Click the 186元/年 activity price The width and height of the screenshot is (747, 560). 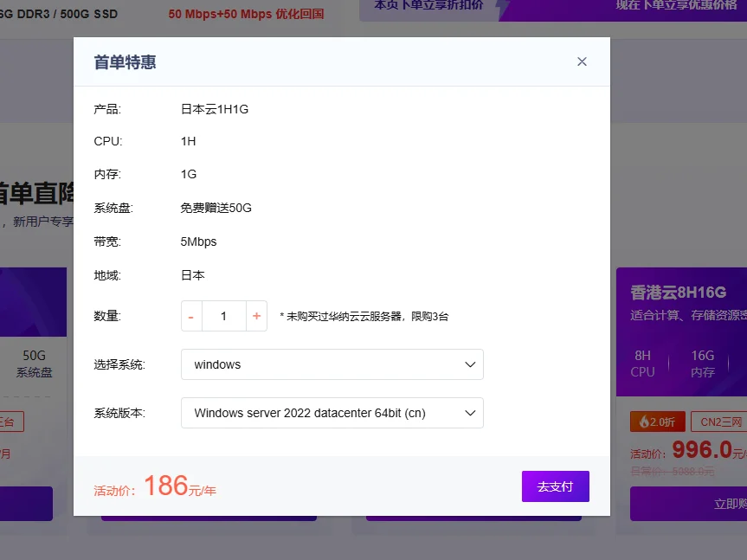click(x=179, y=487)
